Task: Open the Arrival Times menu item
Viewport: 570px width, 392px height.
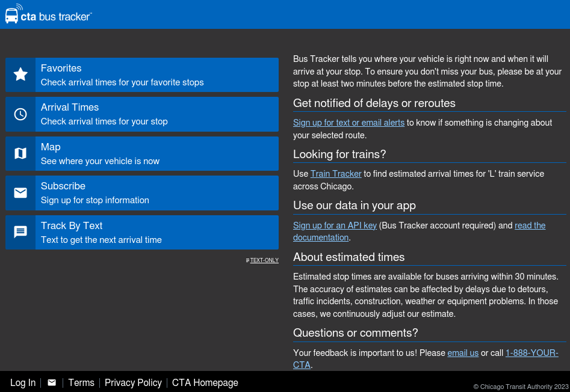Action: click(156, 114)
